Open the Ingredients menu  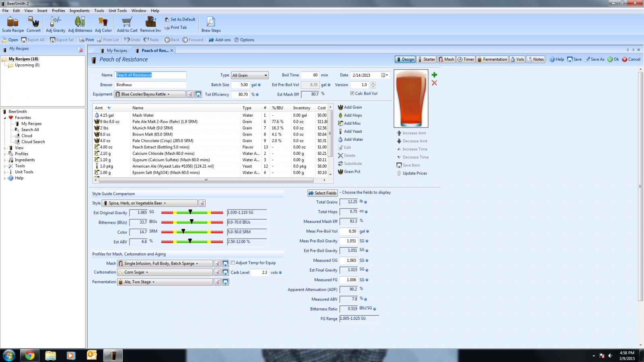pos(79,10)
